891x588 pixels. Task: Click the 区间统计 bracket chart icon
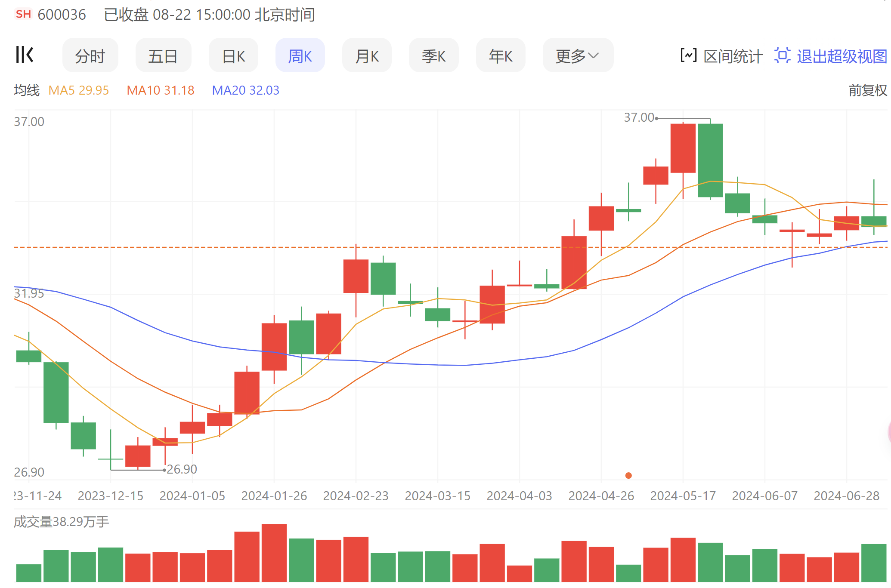[x=688, y=55]
